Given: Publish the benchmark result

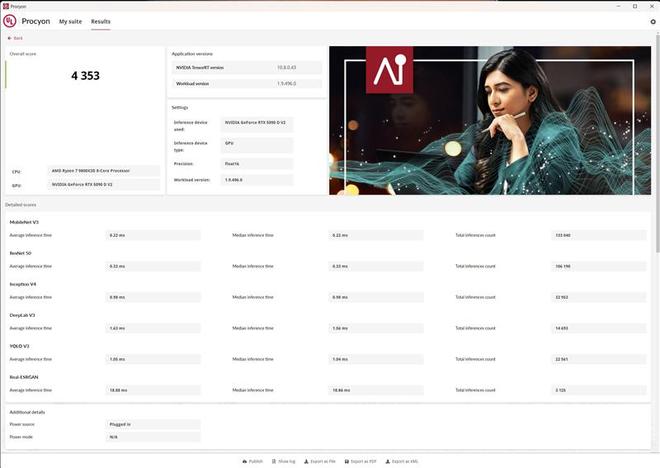Looking at the screenshot, I should pos(252,461).
